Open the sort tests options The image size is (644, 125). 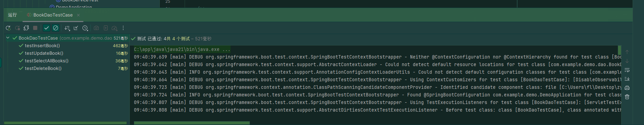67,28
